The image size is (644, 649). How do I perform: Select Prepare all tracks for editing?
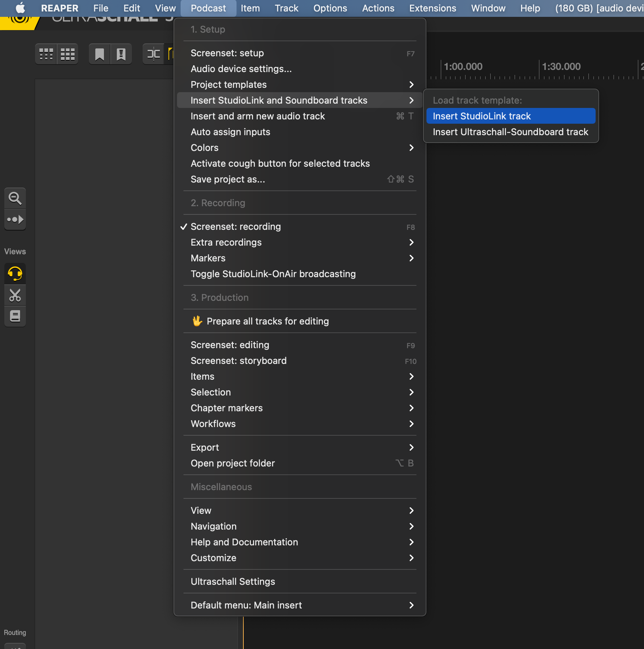300,321
